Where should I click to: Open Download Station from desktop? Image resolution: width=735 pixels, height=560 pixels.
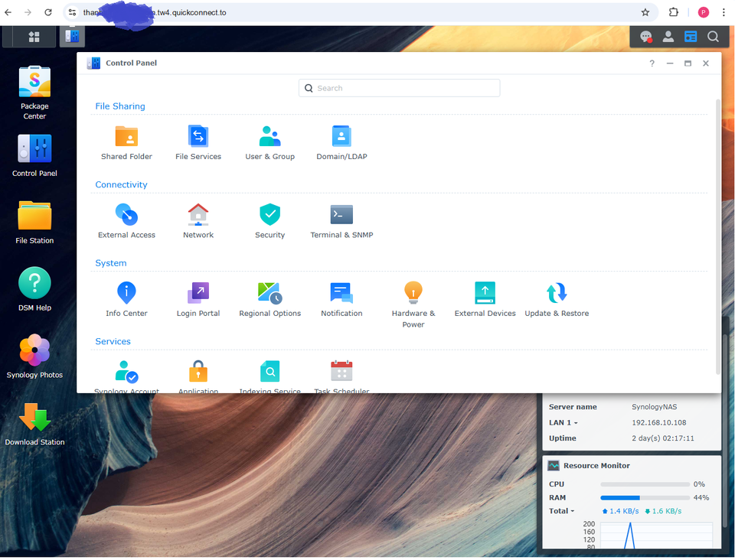click(x=34, y=424)
